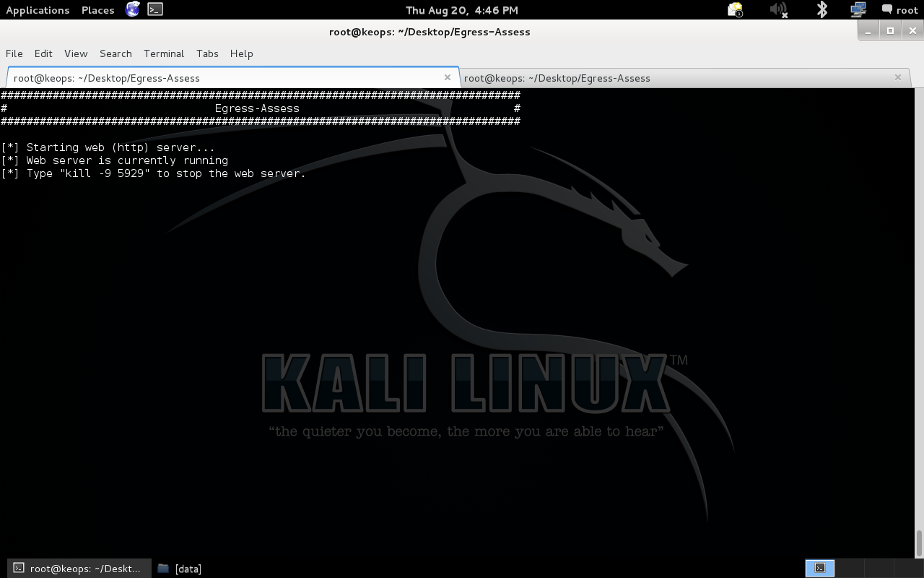
Task: Close the first terminal tab
Action: click(448, 77)
